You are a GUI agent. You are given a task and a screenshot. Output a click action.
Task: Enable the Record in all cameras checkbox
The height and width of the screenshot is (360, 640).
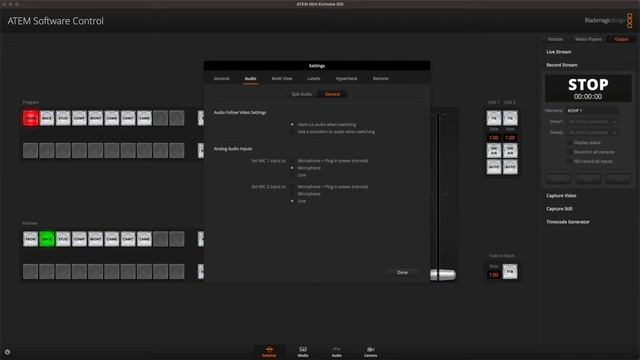click(x=569, y=152)
